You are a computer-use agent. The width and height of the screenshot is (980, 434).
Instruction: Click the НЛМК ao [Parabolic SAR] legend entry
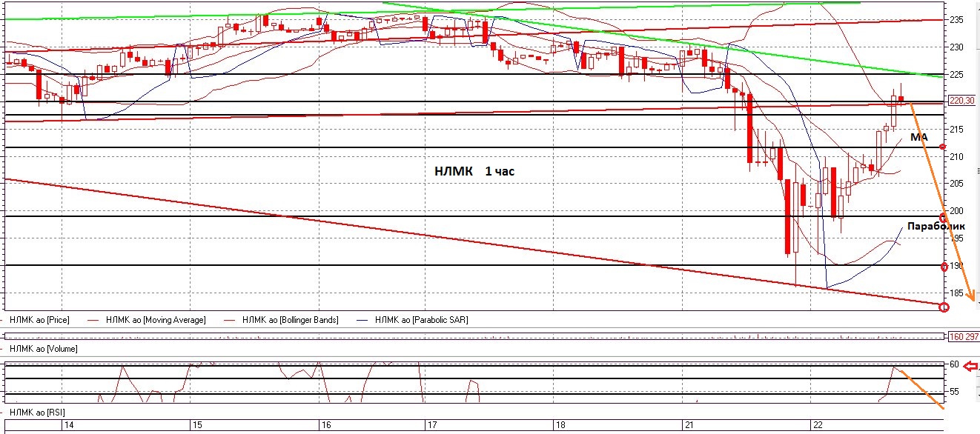tap(421, 320)
